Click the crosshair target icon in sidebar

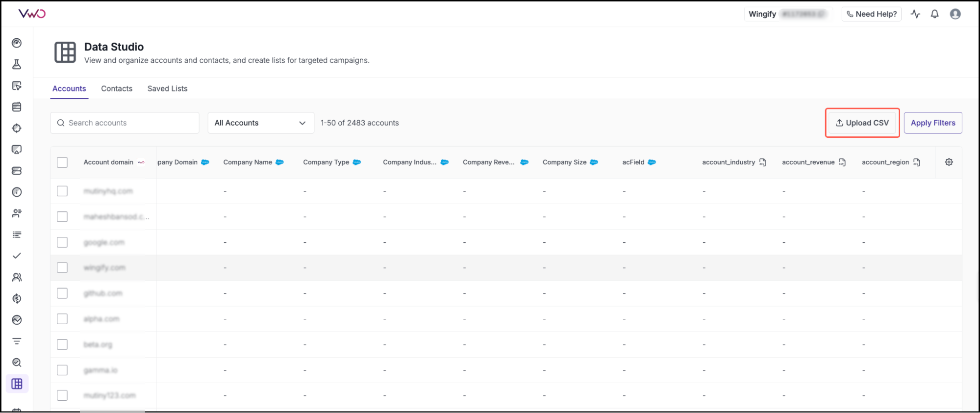click(x=17, y=128)
